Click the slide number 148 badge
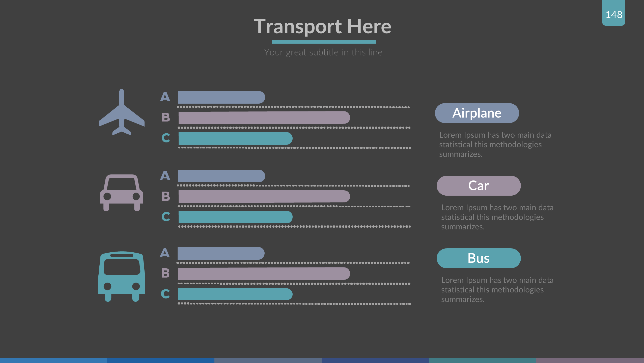This screenshot has width=644, height=363. [613, 14]
